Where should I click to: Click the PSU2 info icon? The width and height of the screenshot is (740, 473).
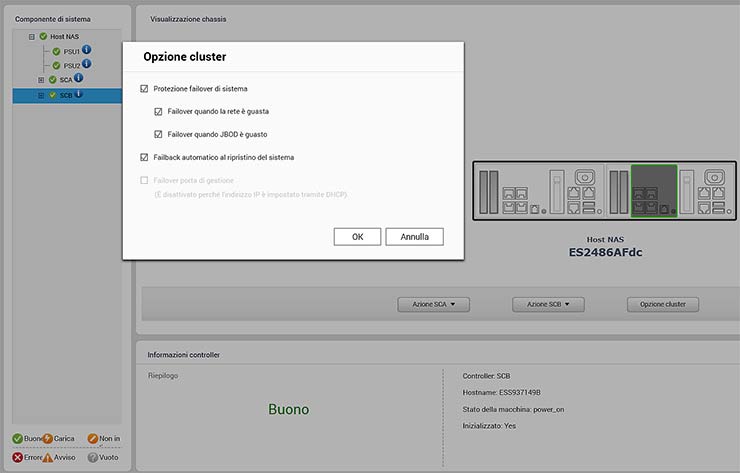pos(87,64)
